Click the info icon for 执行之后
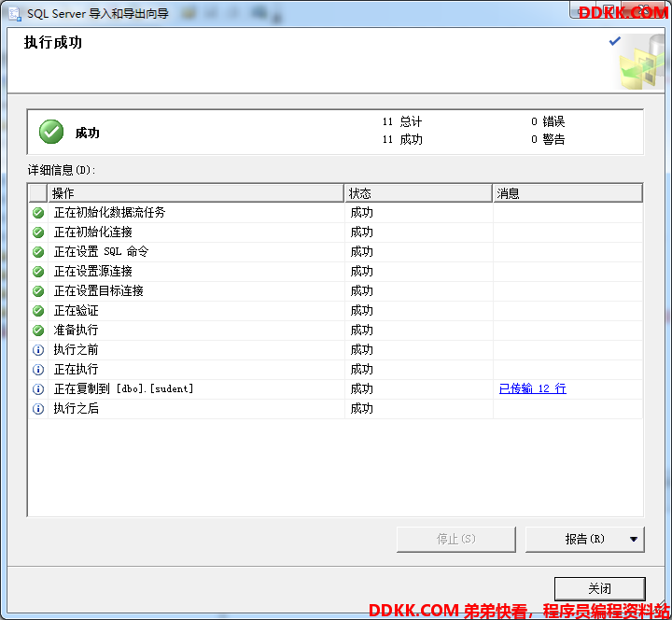672x620 pixels. pyautogui.click(x=38, y=409)
